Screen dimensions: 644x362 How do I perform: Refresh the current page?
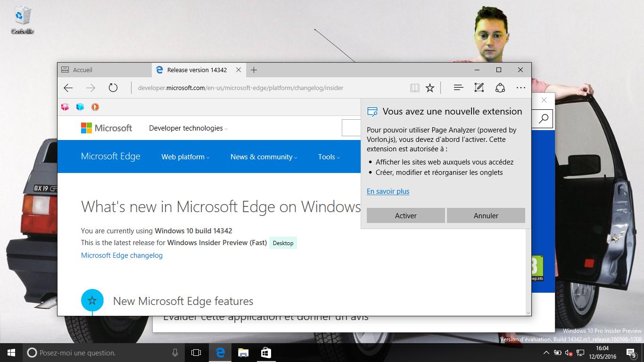click(113, 88)
